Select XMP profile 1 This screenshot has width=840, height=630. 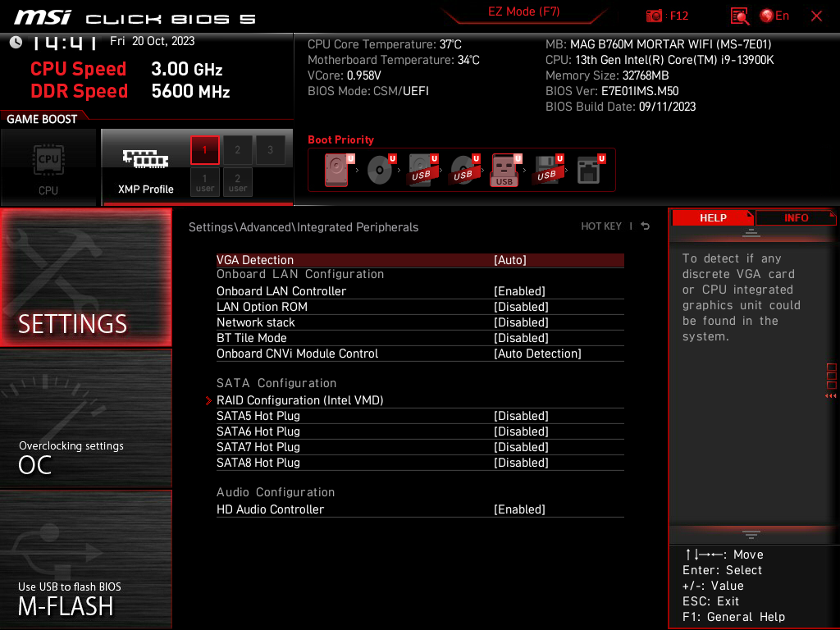click(x=204, y=150)
